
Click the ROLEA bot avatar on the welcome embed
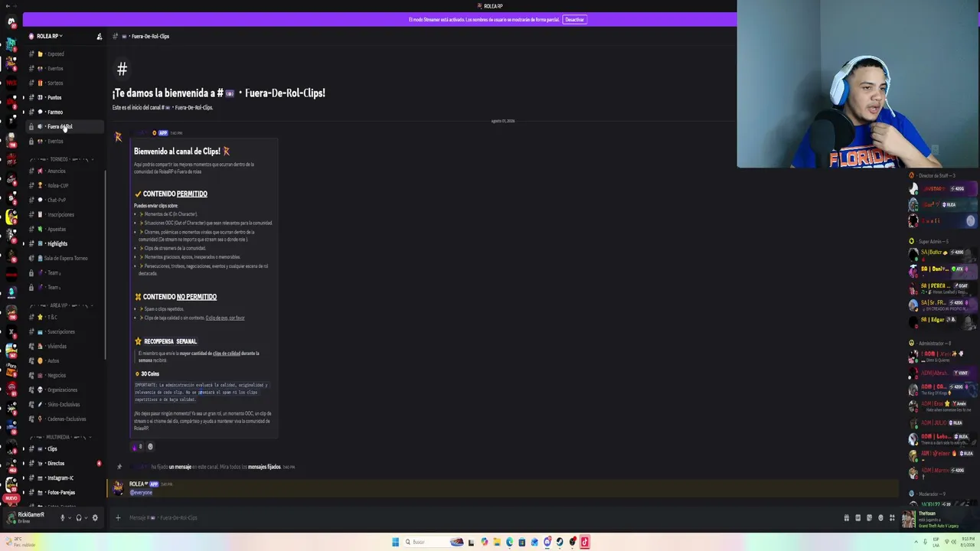click(x=118, y=138)
